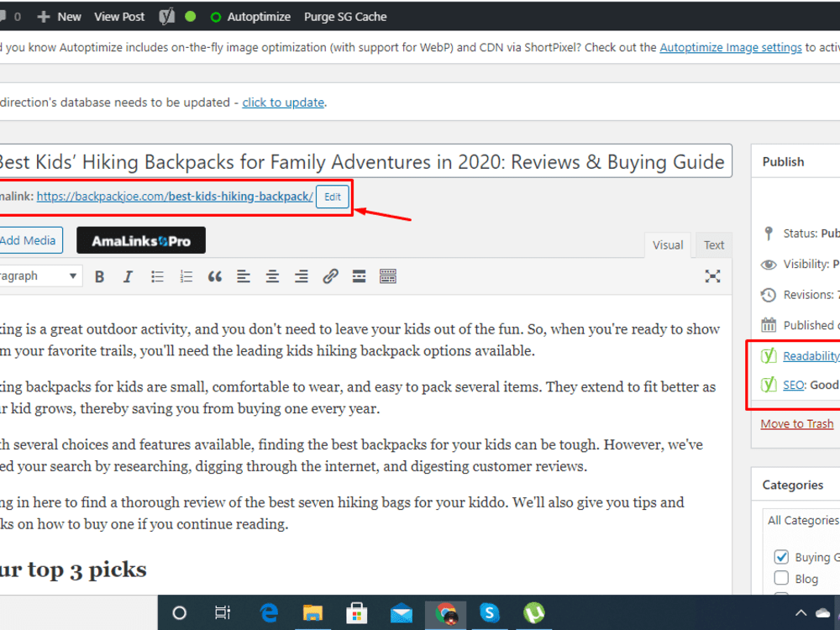Click the 'click to update' link

tap(283, 102)
